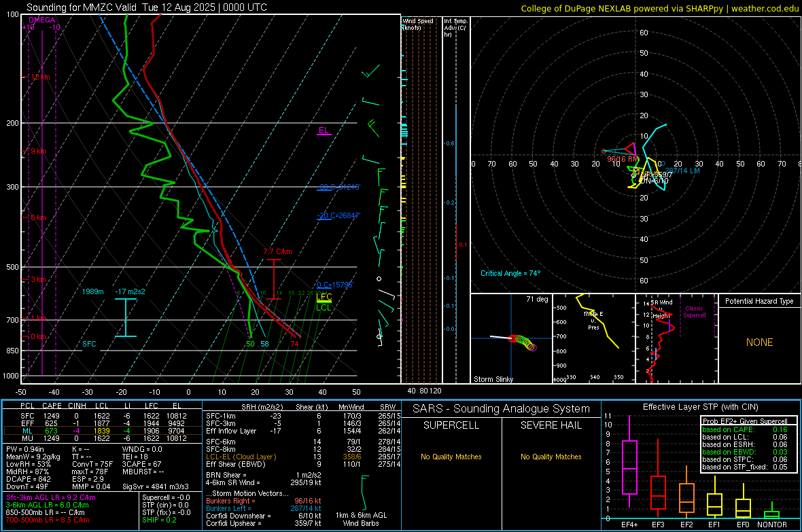The width and height of the screenshot is (802, 532).
Task: Click the green surface dewpoint '50'
Action: click(250, 344)
